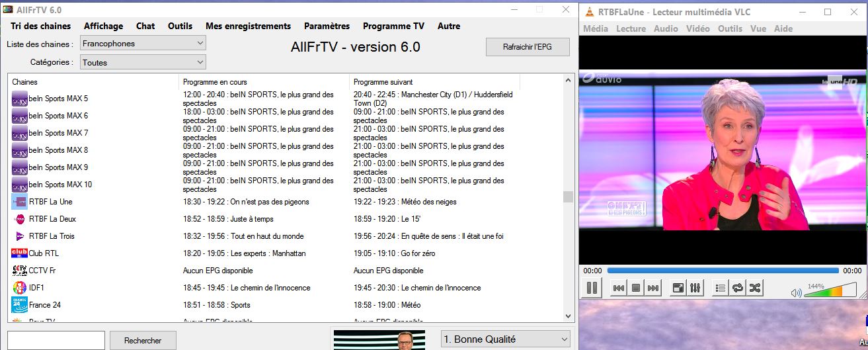Click the Club RTL channel logo

pyautogui.click(x=19, y=253)
